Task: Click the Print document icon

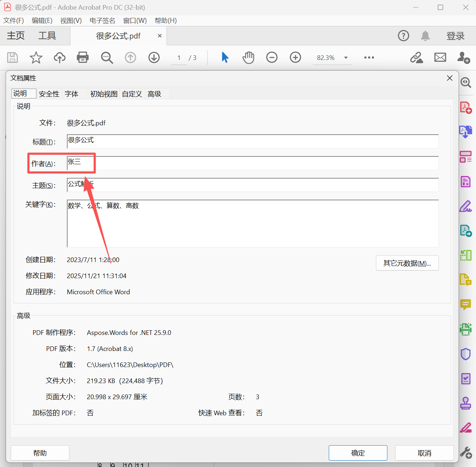Action: [x=83, y=57]
